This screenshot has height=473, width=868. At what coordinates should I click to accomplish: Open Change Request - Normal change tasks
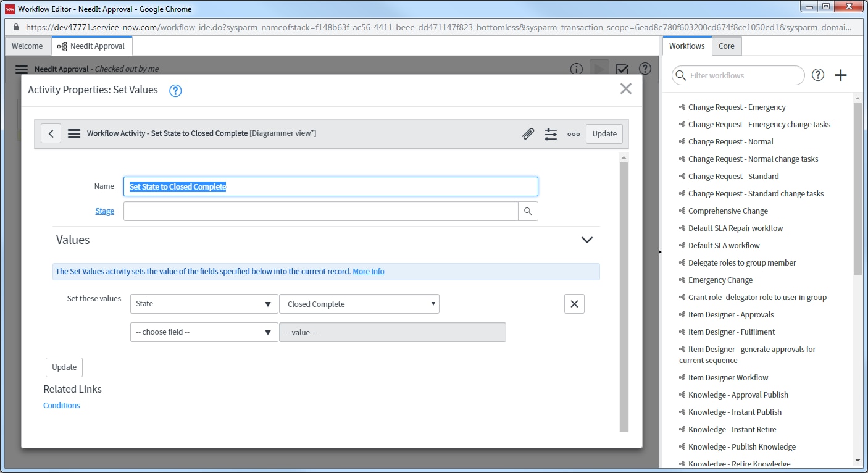(x=753, y=159)
